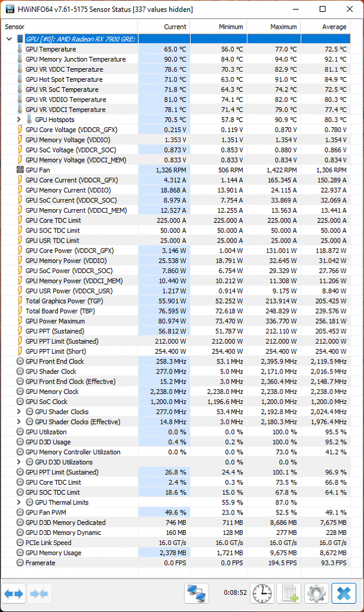Click the expand layout arrows button
The image size is (364, 612).
pyautogui.click(x=14, y=593)
